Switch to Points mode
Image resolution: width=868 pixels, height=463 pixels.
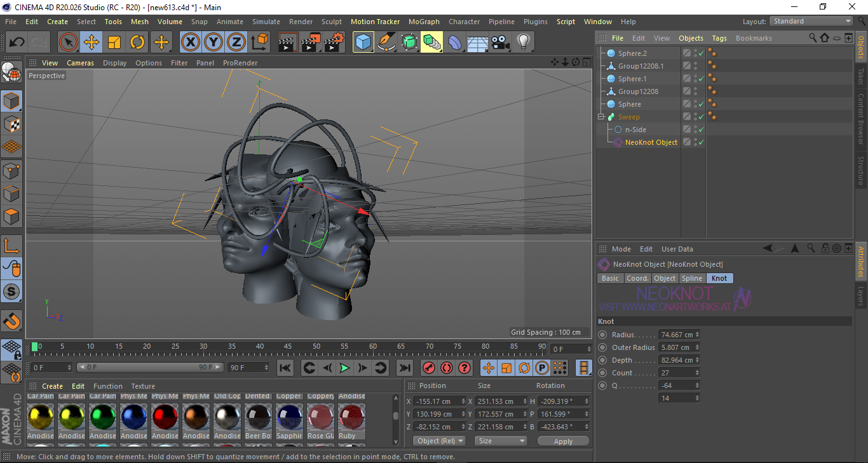11,170
